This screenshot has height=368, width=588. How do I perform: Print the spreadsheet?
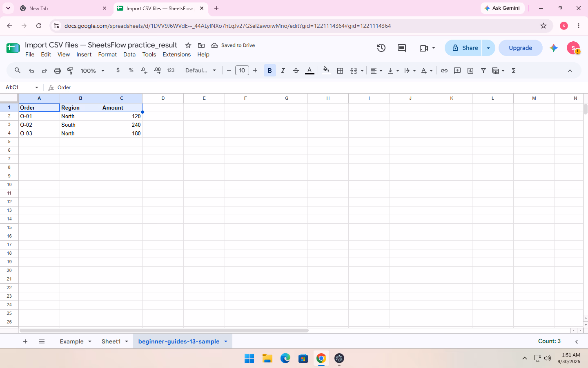tap(58, 71)
